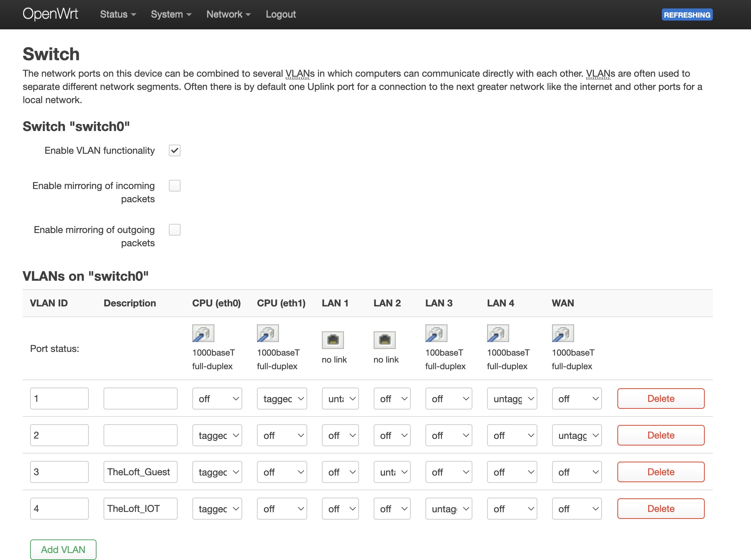Delete VLAN 1 row

click(x=661, y=399)
